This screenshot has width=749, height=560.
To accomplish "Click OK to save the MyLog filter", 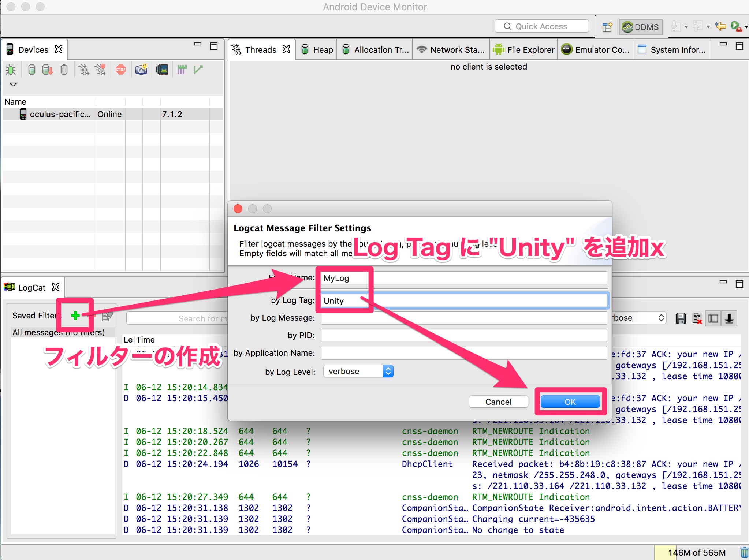I will [x=570, y=402].
